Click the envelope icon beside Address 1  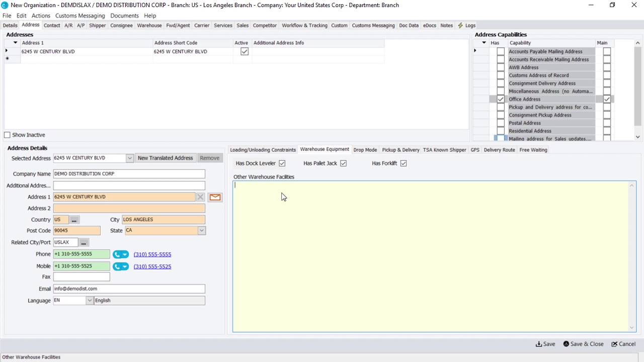point(215,197)
